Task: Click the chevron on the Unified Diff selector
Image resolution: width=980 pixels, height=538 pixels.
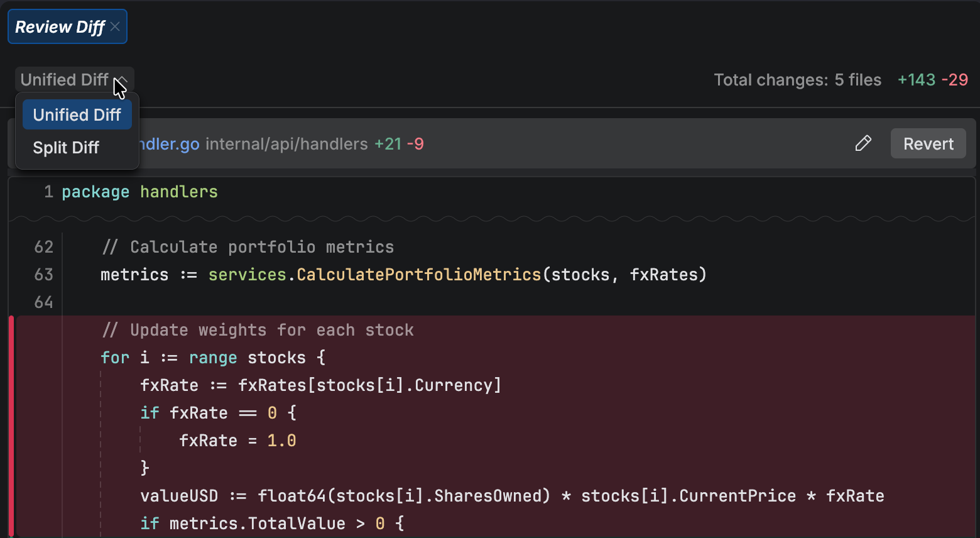Action: pyautogui.click(x=123, y=80)
